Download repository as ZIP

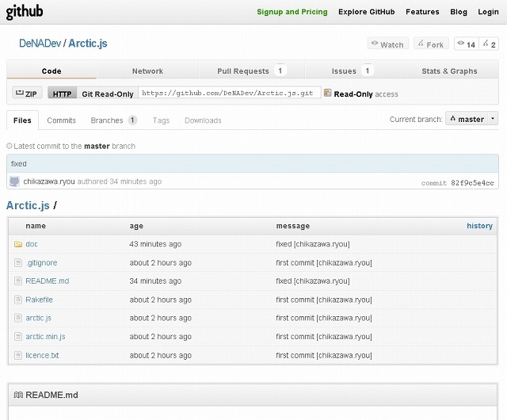click(26, 94)
